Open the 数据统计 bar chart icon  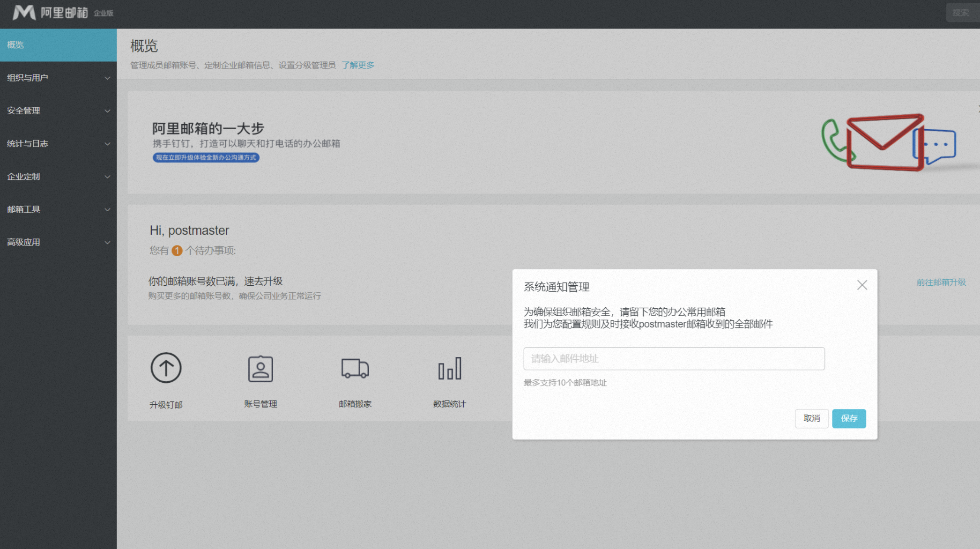450,369
